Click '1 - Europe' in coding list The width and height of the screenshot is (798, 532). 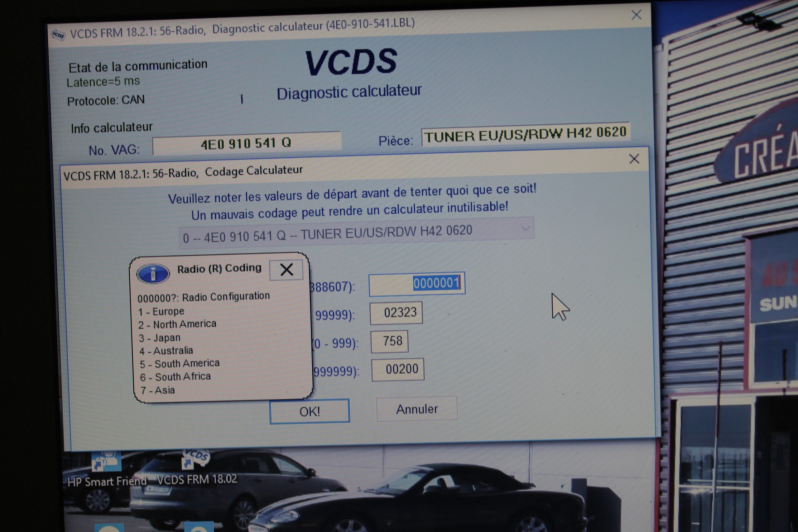pyautogui.click(x=161, y=311)
